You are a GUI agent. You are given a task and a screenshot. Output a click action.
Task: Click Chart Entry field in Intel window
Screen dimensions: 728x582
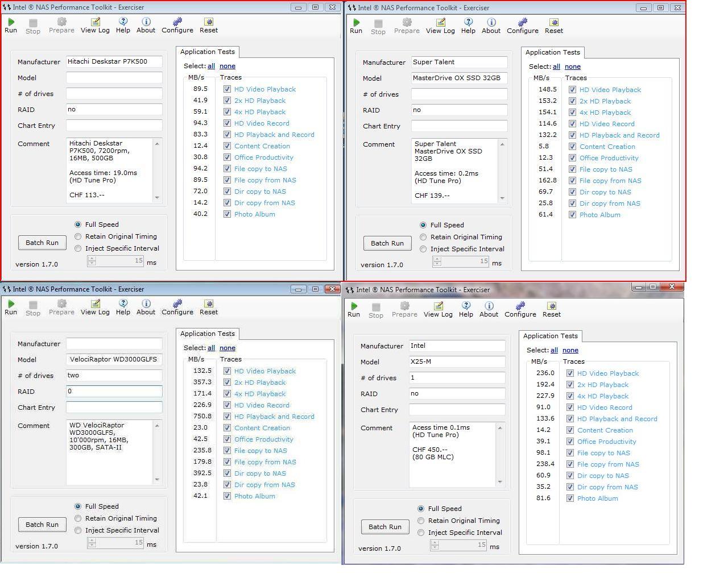457,409
